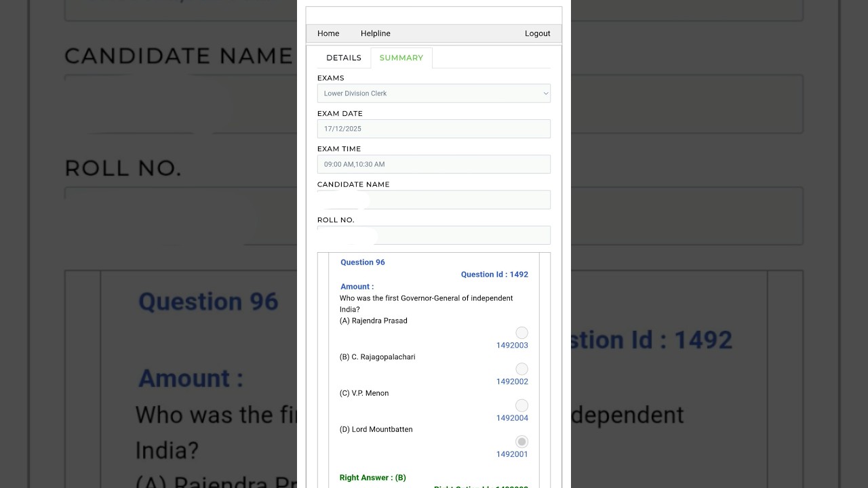Click the Candidate Name input field

(x=434, y=199)
